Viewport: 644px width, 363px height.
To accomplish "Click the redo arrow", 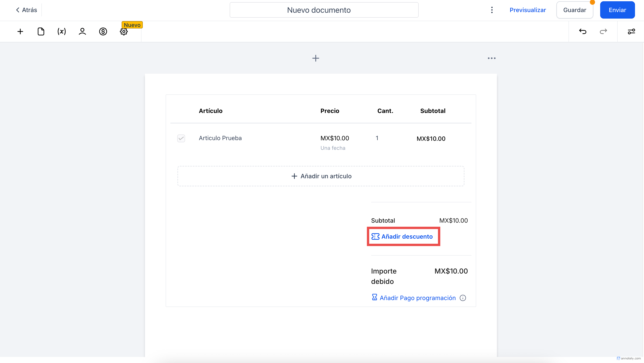I will [x=603, y=31].
